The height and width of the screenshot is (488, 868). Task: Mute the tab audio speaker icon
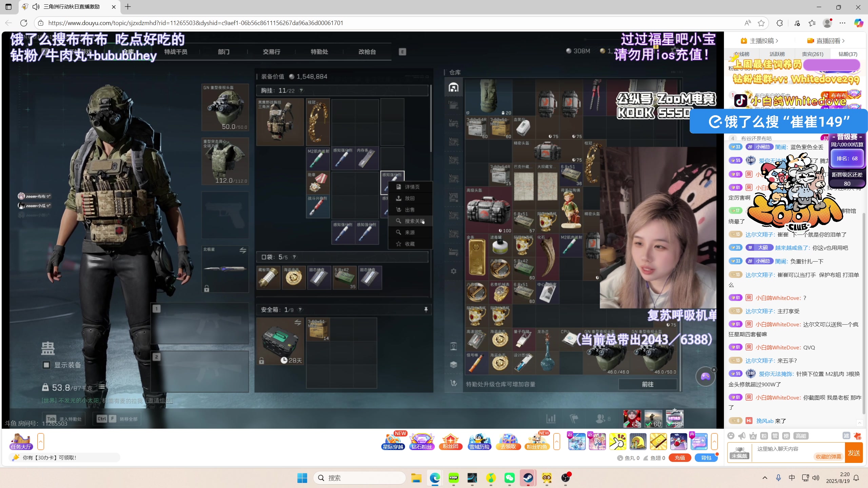pyautogui.click(x=36, y=7)
